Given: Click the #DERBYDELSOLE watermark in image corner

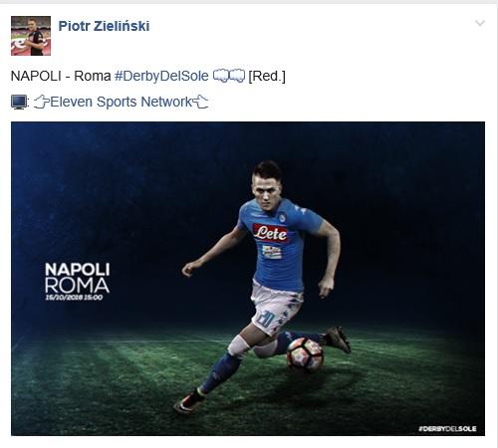Looking at the screenshot, I should click(x=447, y=429).
